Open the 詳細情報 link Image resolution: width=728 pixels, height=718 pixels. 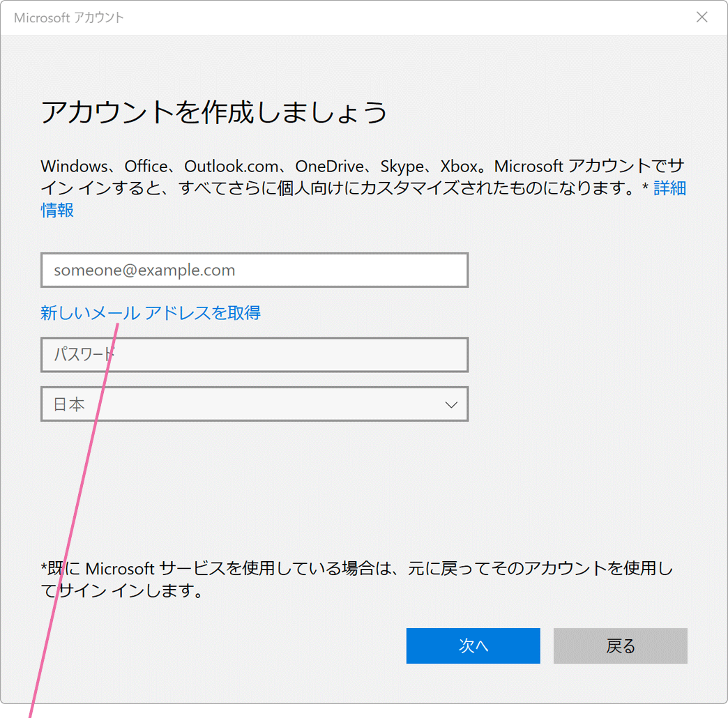click(669, 188)
